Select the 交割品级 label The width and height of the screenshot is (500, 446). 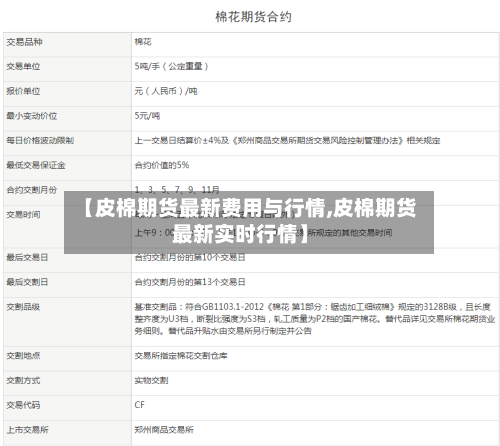23,307
